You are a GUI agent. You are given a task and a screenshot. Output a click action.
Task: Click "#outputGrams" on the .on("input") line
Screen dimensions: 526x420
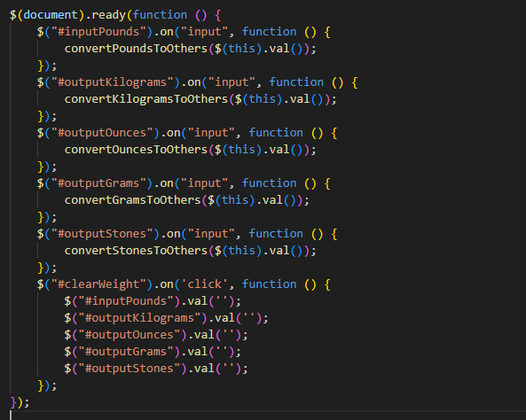click(x=98, y=183)
